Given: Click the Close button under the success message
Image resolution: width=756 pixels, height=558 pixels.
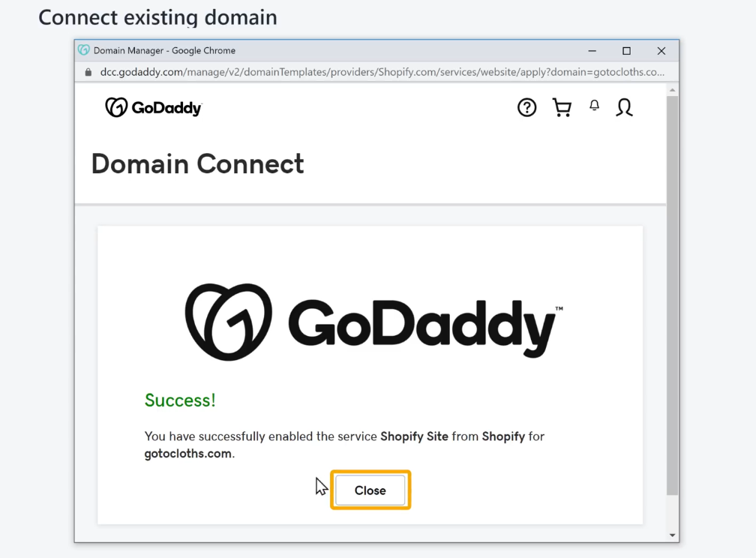Looking at the screenshot, I should 370,490.
